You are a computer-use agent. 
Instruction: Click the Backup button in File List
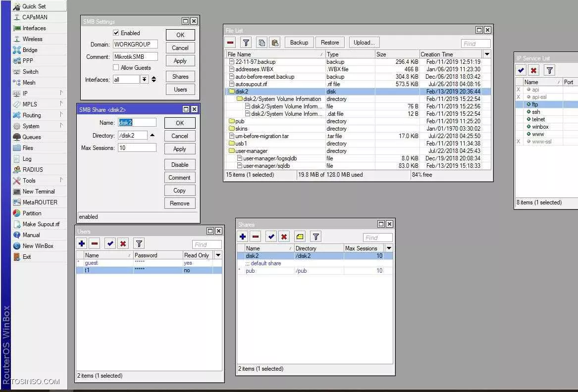[x=299, y=43]
